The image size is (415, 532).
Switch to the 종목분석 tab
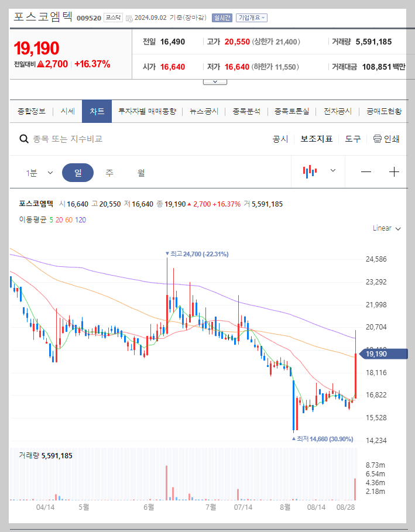245,111
